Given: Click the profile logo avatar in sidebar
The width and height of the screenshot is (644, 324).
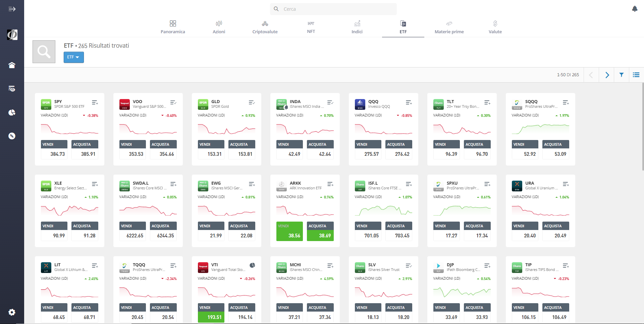Looking at the screenshot, I should [x=12, y=35].
